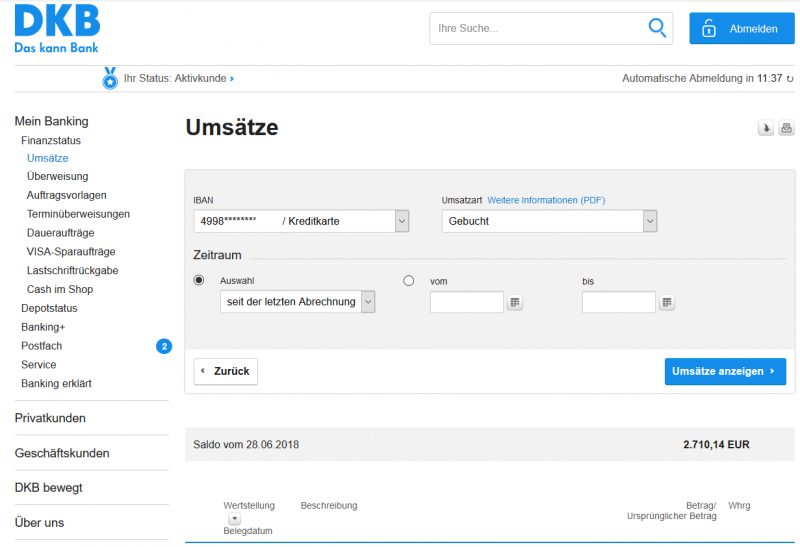
Task: Open the calendar picker for 'bis' date
Action: [x=667, y=302]
